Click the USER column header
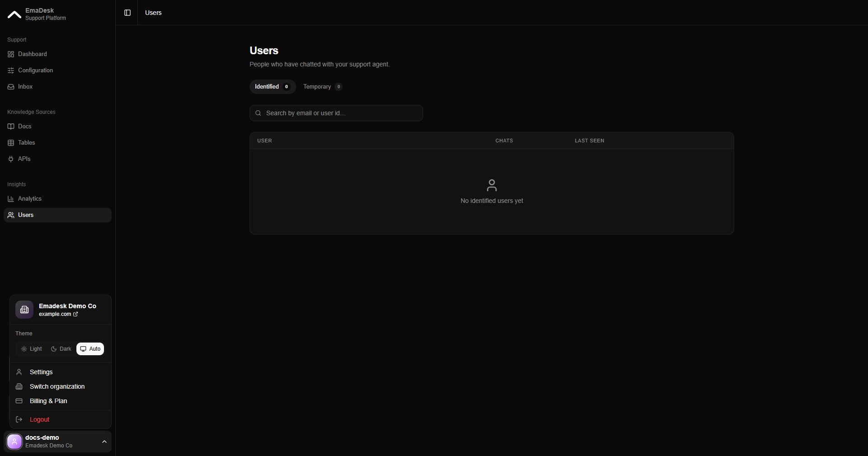The image size is (868, 456). [264, 141]
